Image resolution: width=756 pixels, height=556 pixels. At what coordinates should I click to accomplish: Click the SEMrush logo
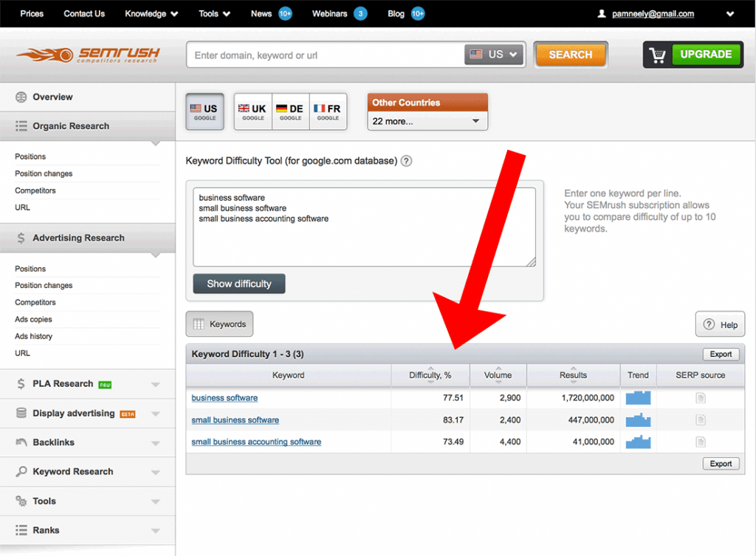tap(88, 55)
